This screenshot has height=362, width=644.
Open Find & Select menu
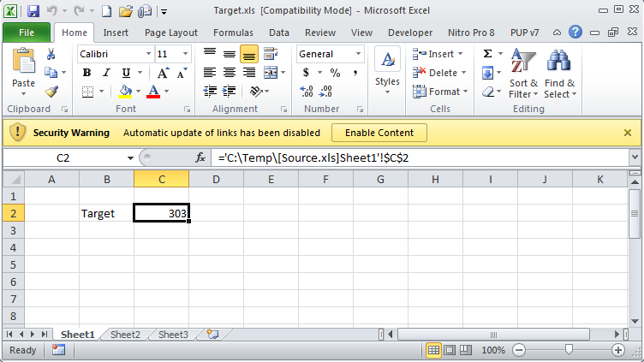point(560,73)
